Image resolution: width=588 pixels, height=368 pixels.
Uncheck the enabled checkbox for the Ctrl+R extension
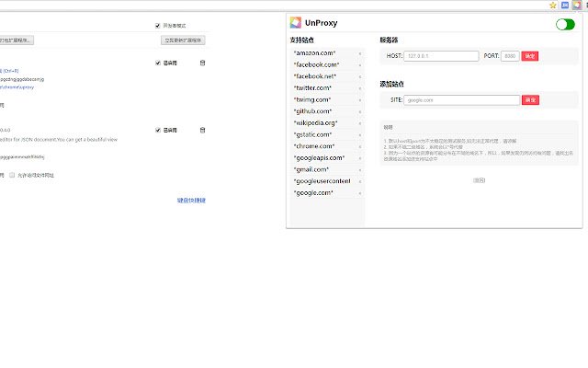pyautogui.click(x=158, y=63)
